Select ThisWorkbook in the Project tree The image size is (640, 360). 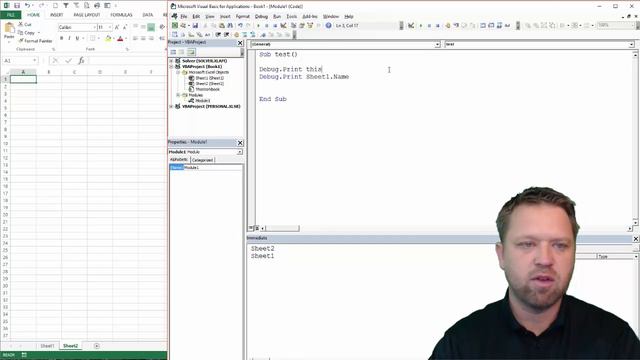click(x=207, y=89)
